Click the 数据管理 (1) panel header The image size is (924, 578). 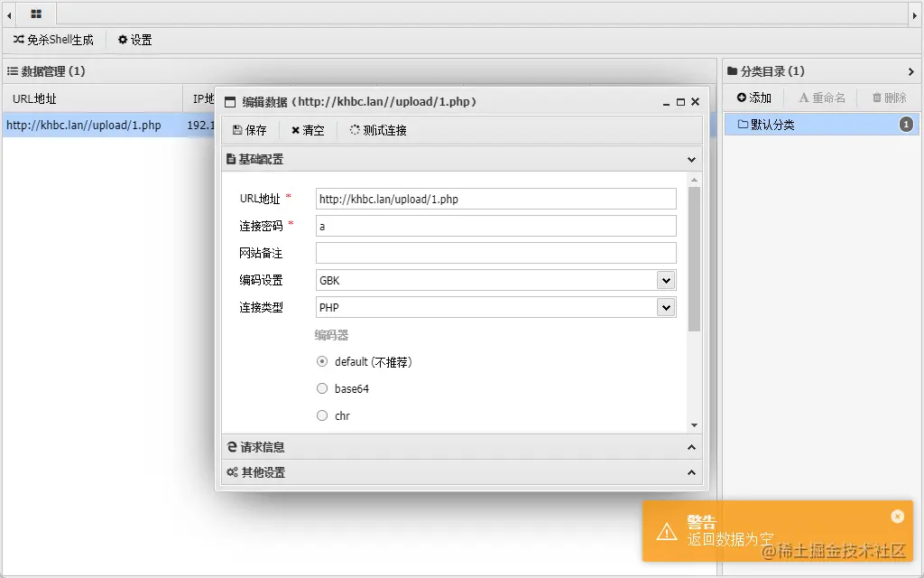click(x=359, y=71)
